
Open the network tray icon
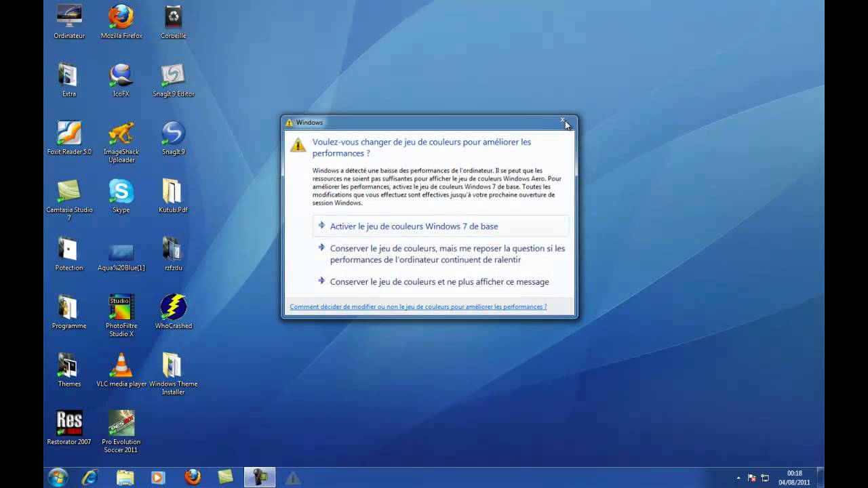click(765, 478)
